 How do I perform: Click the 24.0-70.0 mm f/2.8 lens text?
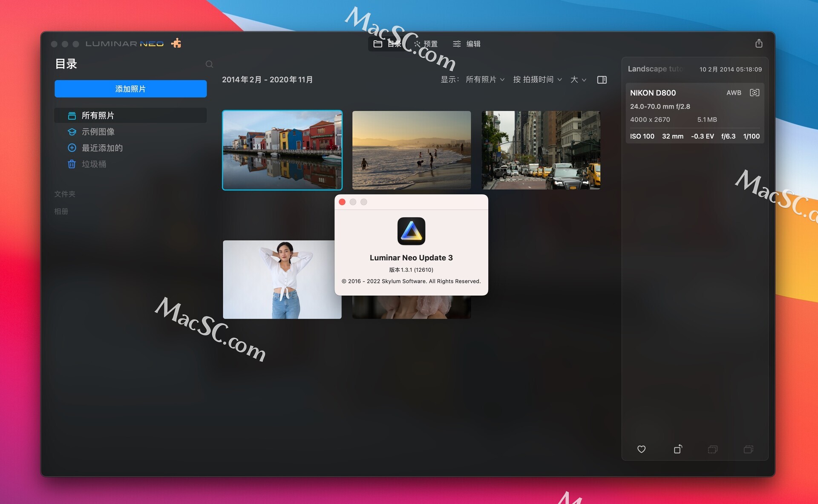tap(660, 107)
